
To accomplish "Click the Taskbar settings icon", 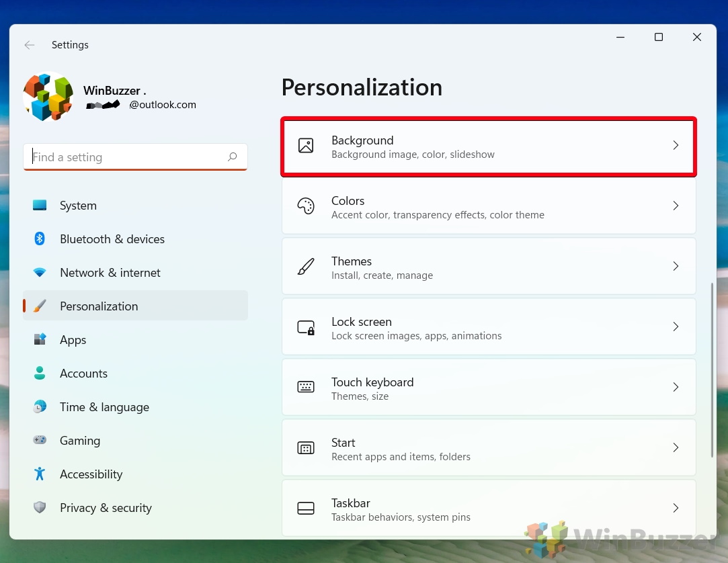I will click(x=306, y=509).
